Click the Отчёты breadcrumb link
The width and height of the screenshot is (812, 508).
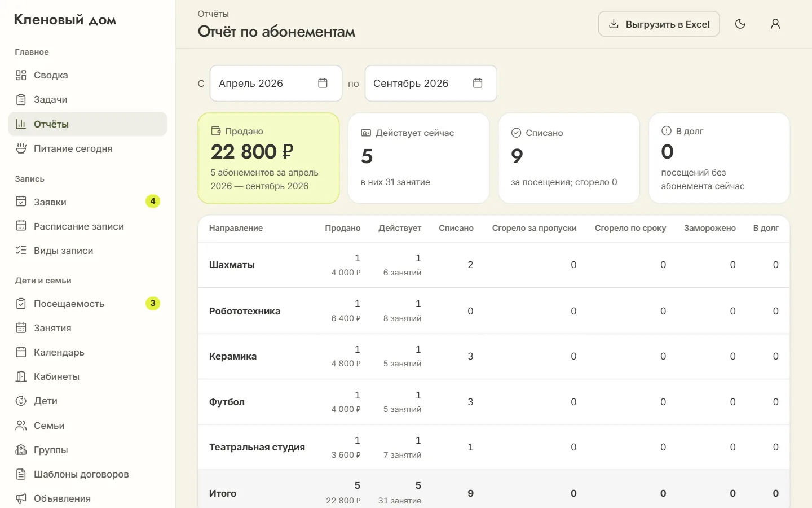pyautogui.click(x=213, y=14)
